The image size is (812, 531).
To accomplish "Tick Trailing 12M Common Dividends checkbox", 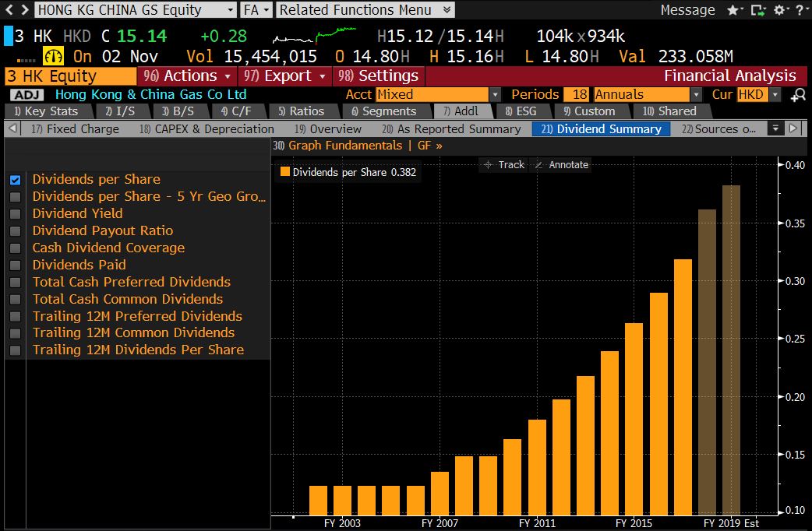I will click(15, 334).
